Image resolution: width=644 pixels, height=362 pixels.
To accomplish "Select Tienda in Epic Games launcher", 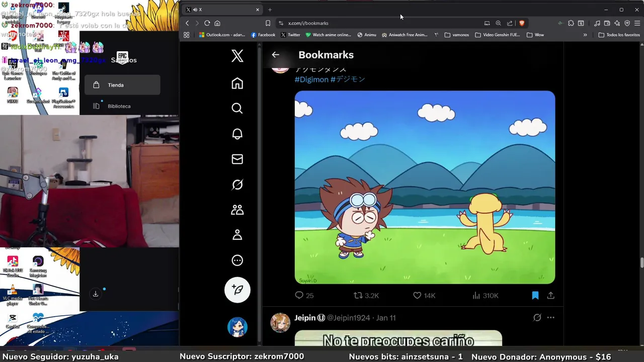I will pos(122,85).
